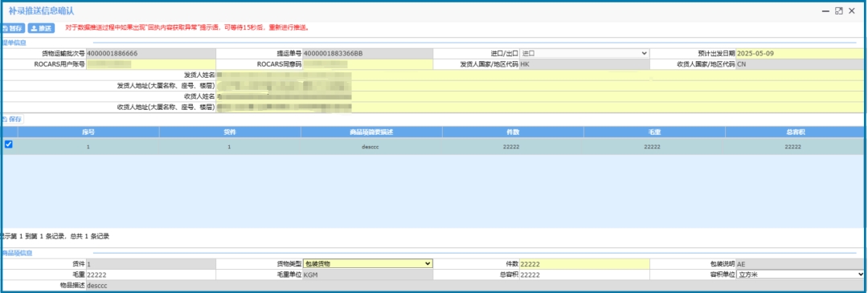
Task: Click the 预计出发日期 field 2025-05-09
Action: [x=800, y=54]
